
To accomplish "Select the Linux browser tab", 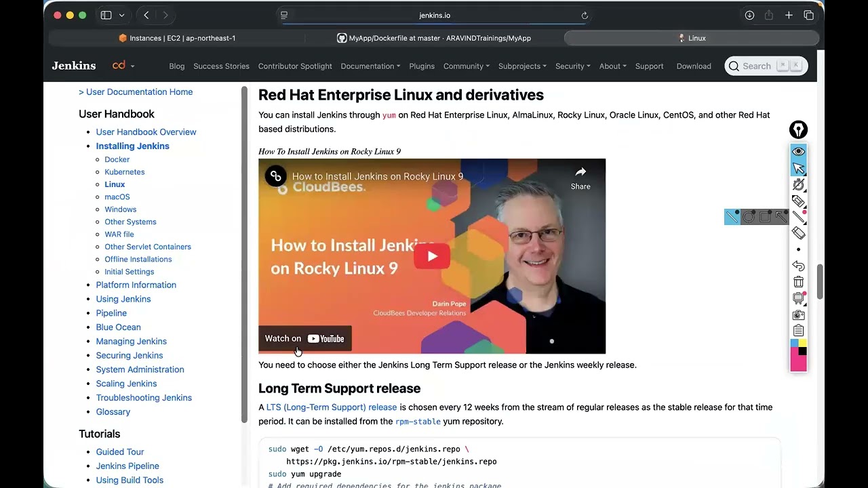I will [692, 38].
